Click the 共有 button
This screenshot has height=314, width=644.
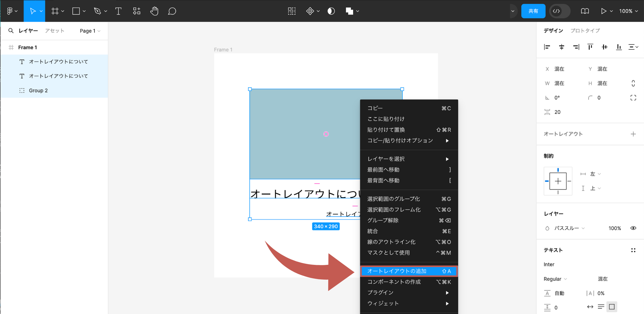point(534,11)
